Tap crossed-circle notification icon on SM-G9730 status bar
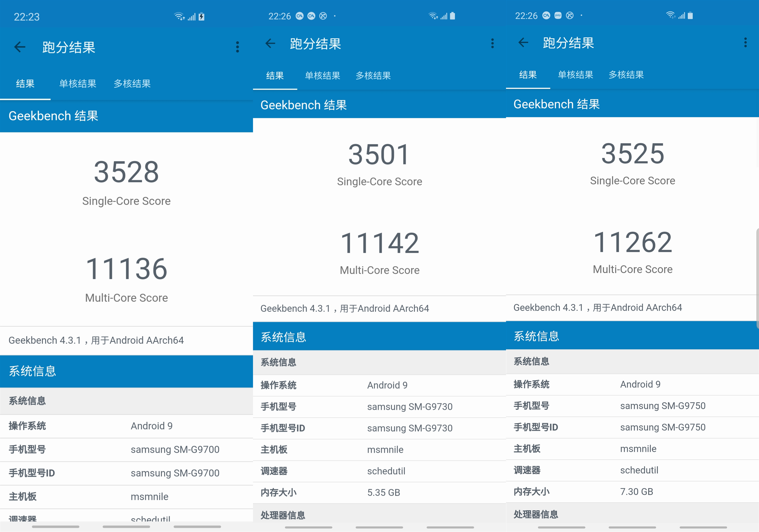Viewport: 759px width, 532px height. (323, 16)
